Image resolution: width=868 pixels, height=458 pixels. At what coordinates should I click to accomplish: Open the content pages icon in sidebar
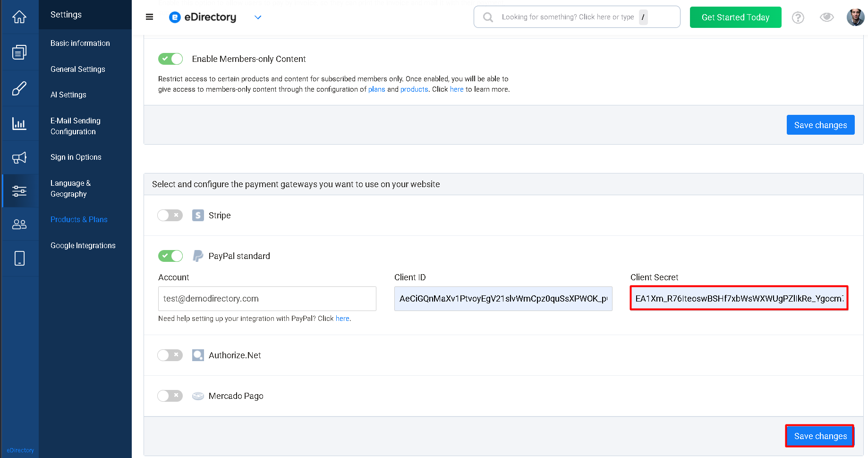(19, 52)
